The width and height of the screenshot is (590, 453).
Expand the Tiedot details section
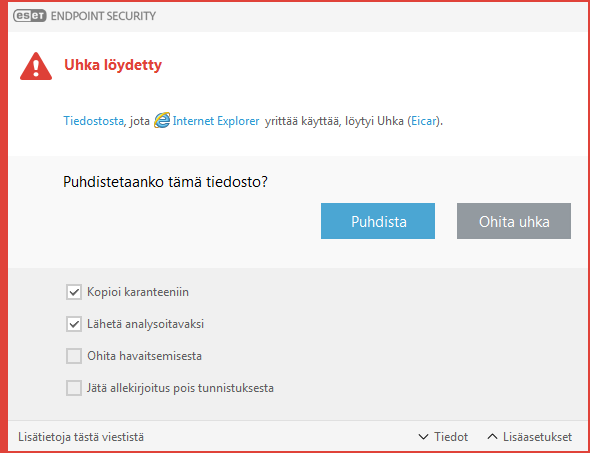443,437
